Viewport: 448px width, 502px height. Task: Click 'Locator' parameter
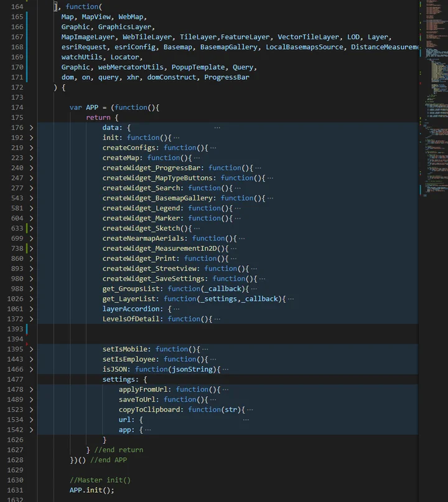124,57
